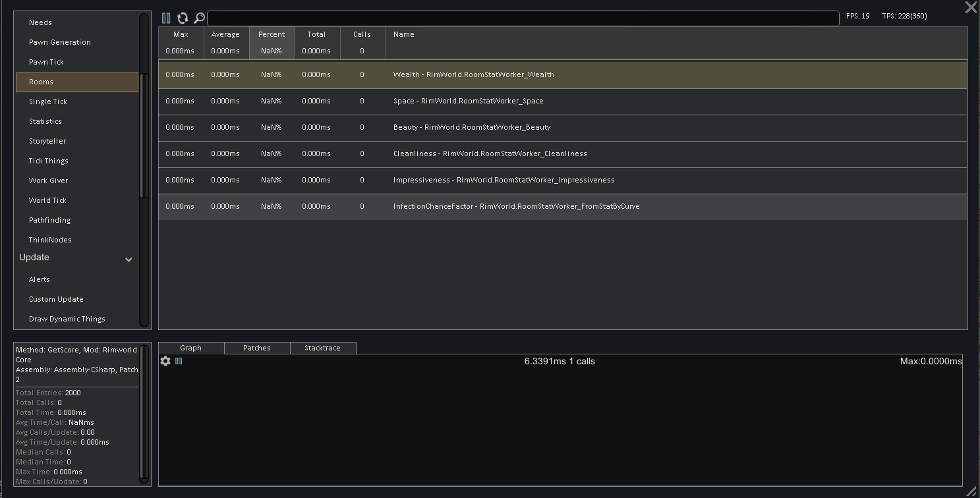980x498 pixels.
Task: Select the Statistics category
Action: click(x=77, y=121)
